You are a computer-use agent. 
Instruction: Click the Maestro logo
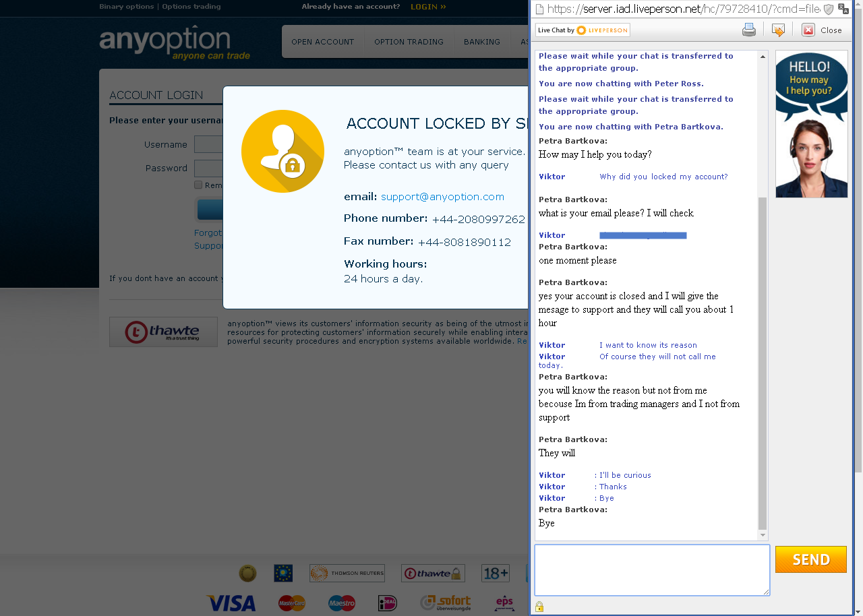[342, 603]
